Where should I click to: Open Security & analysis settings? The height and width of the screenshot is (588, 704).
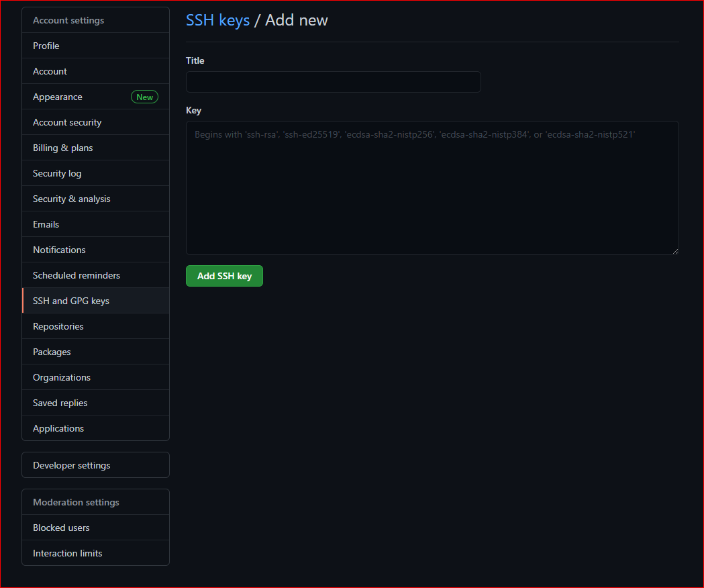coord(72,199)
